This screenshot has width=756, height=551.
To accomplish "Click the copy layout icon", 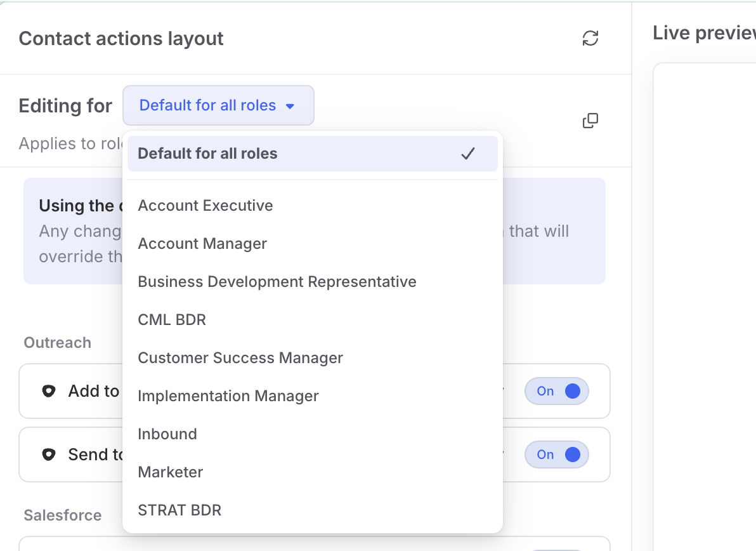I will point(590,121).
